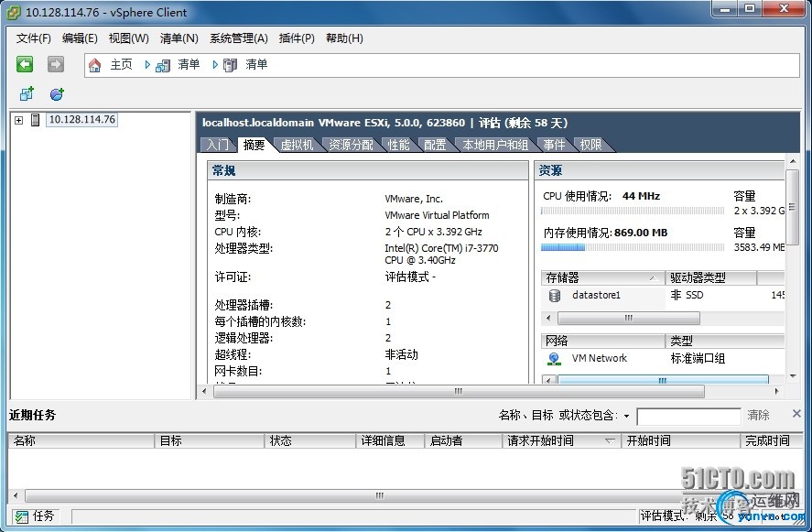This screenshot has height=532, width=812.
Task: Select the datastore1 row
Action: click(x=663, y=295)
